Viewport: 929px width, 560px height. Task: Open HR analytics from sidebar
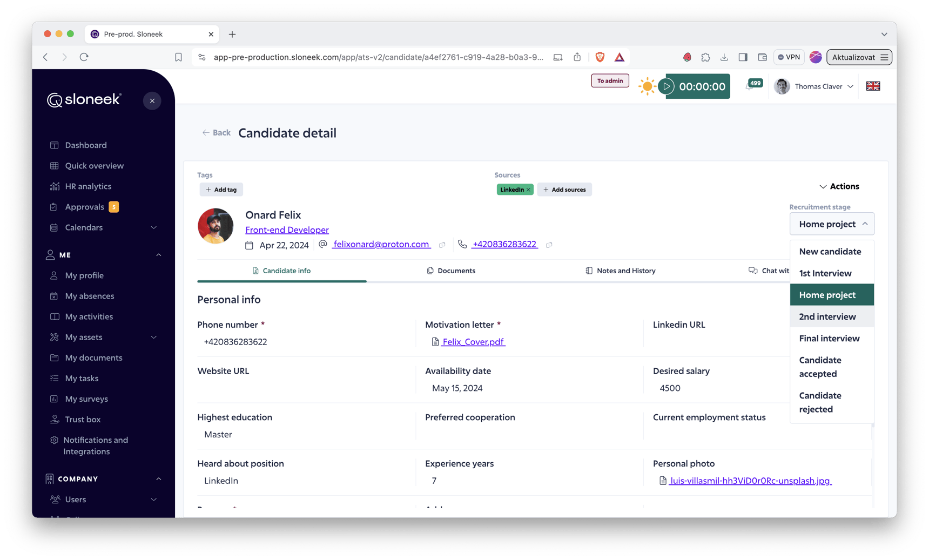(x=87, y=186)
